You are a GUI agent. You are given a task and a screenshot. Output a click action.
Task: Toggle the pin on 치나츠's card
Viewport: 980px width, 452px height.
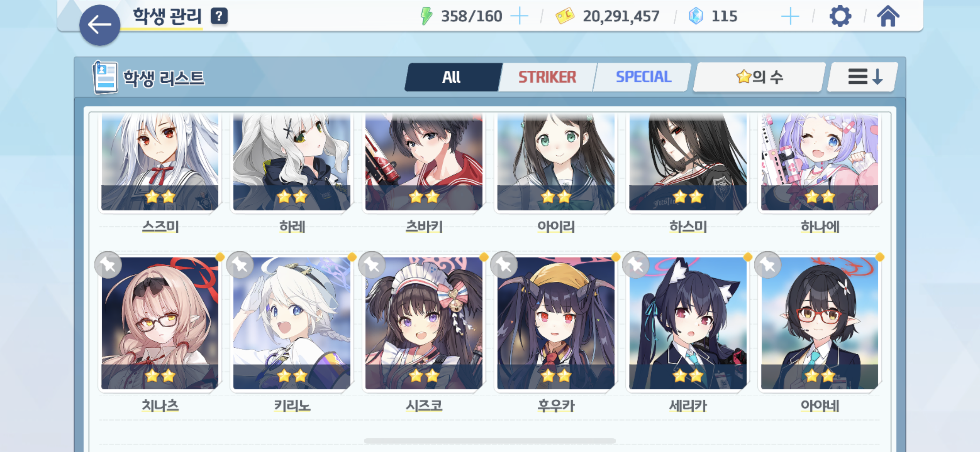[x=108, y=265]
